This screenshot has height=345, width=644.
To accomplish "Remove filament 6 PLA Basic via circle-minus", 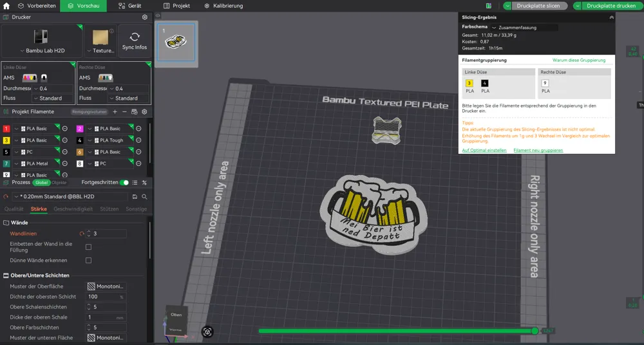I will [138, 152].
